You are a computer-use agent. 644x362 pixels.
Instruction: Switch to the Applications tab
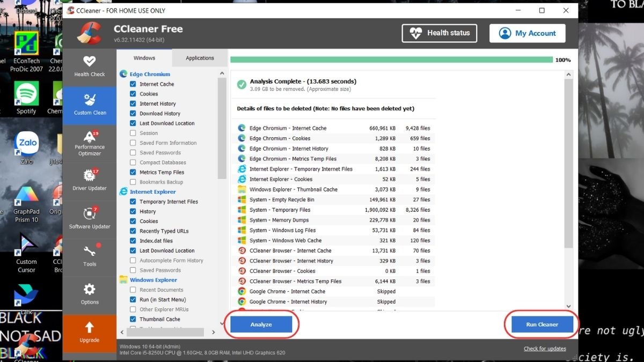tap(200, 58)
